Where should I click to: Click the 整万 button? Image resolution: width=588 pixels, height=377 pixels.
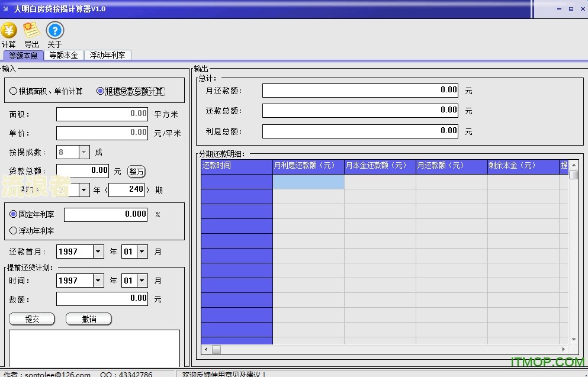(x=136, y=171)
